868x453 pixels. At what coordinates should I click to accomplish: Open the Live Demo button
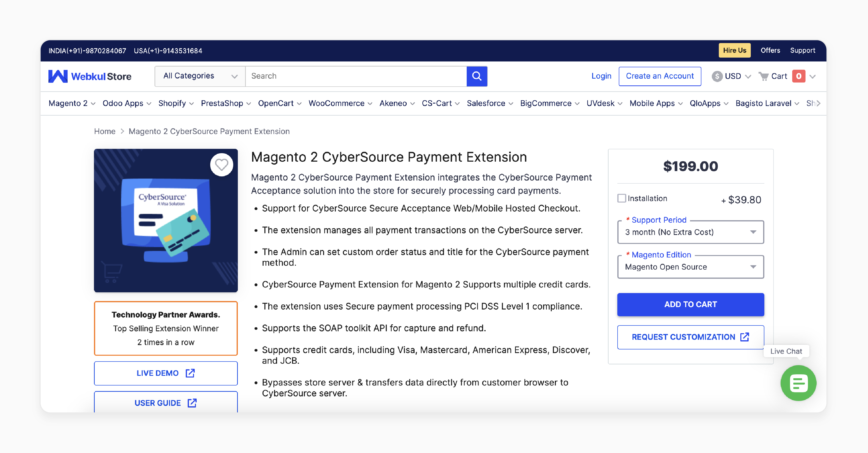pyautogui.click(x=165, y=373)
